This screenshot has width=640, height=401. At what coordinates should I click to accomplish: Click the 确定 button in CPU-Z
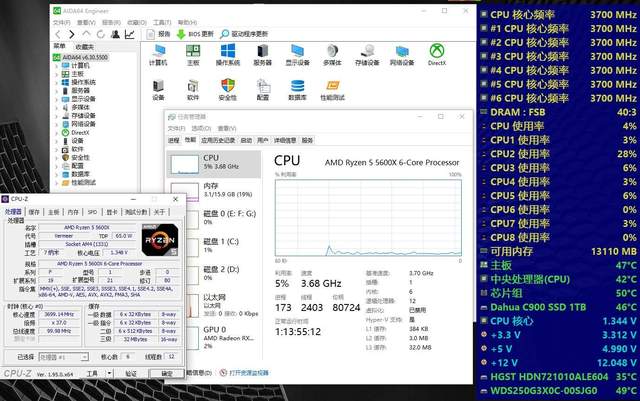167,374
